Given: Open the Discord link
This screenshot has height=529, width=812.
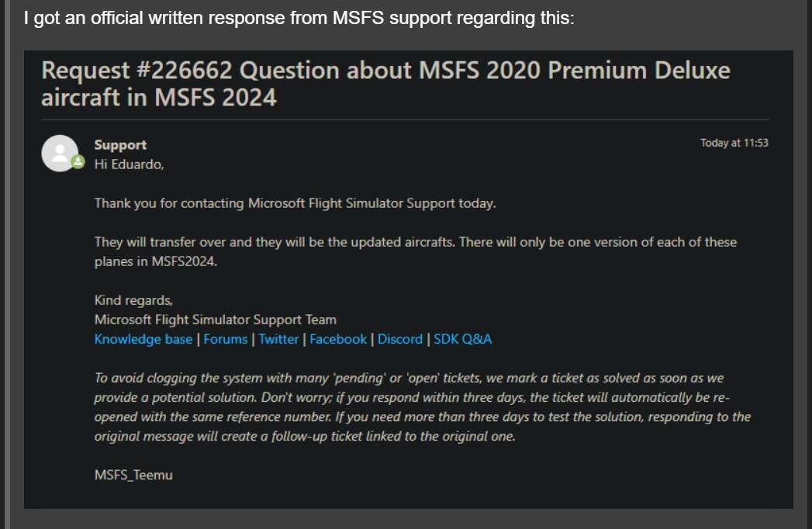Looking at the screenshot, I should click(x=399, y=339).
